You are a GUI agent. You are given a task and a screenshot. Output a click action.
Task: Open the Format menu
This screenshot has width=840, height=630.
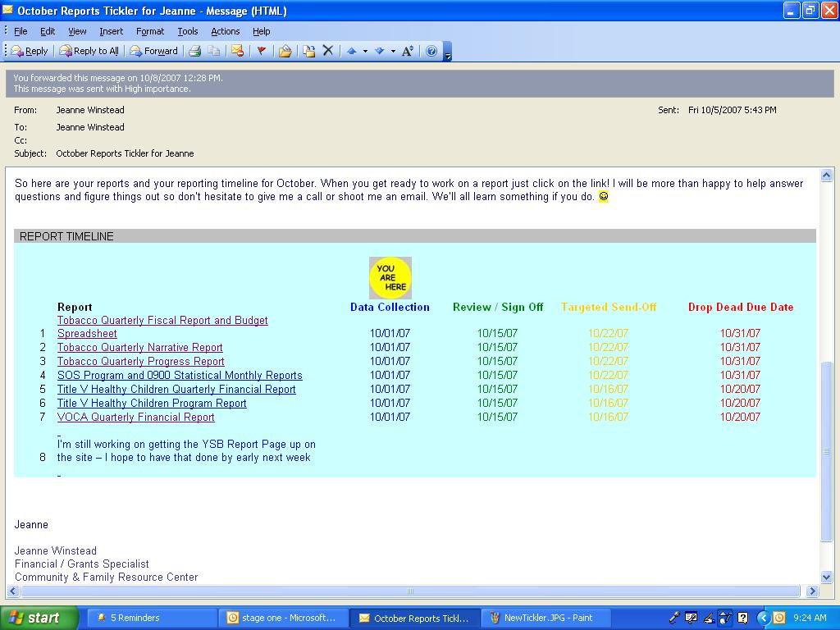150,31
